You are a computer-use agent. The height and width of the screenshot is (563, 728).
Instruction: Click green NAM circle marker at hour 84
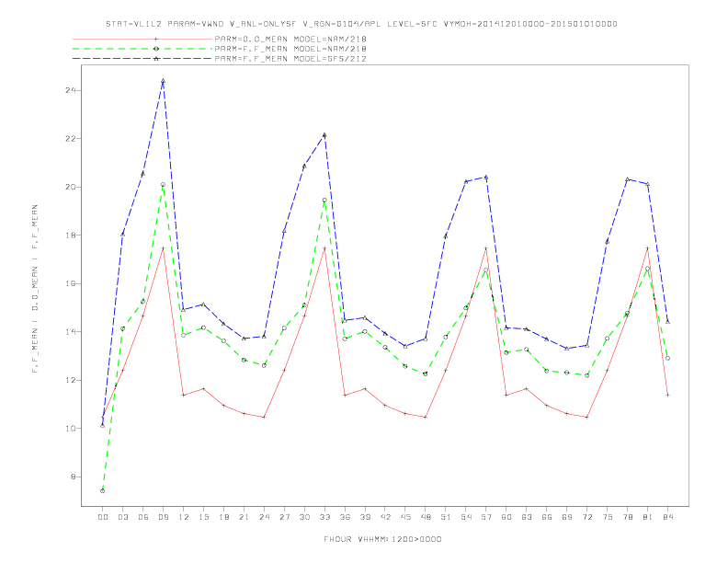point(667,358)
